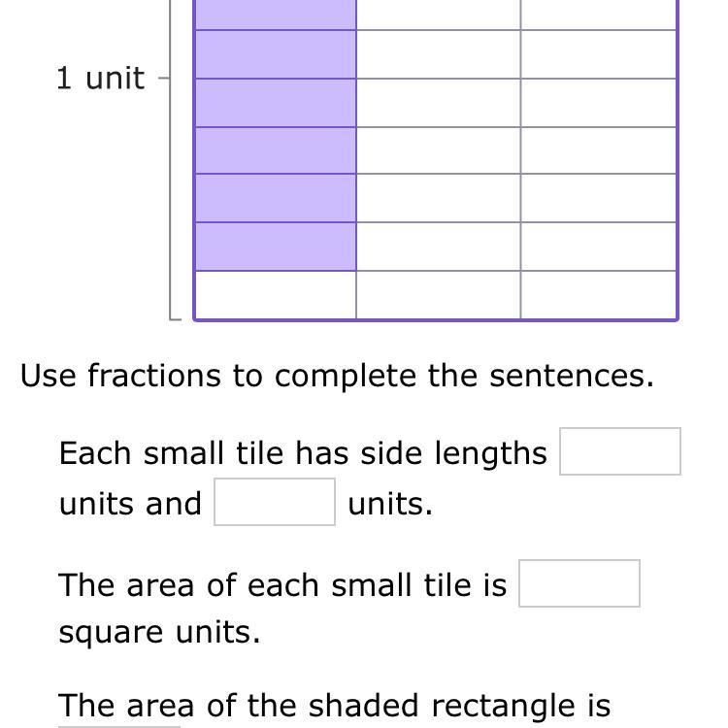This screenshot has width=728, height=728.
Task: Click 'The area of each small tile is' text
Action: (x=282, y=585)
